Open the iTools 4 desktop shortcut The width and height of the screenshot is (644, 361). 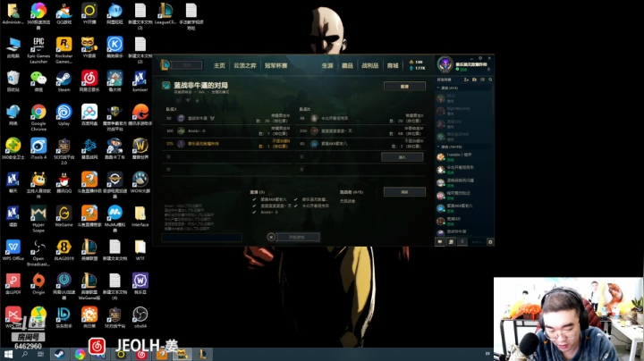pyautogui.click(x=38, y=148)
